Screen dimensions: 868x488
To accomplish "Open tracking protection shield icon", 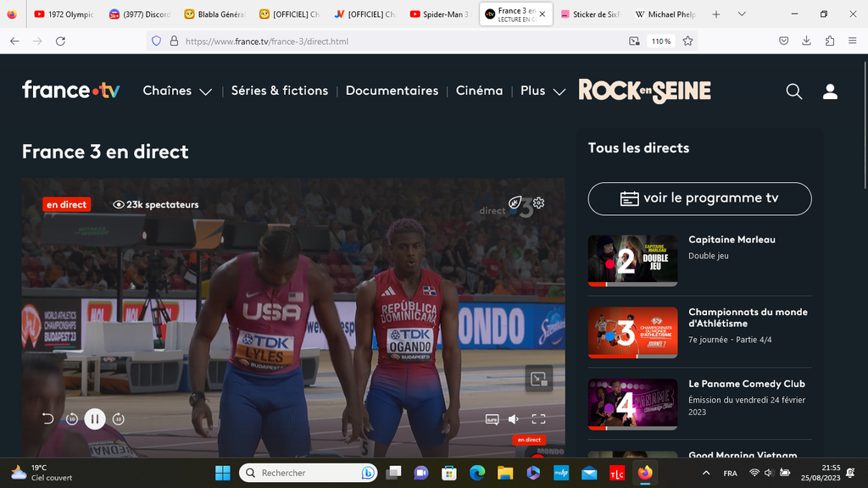I will click(x=157, y=41).
